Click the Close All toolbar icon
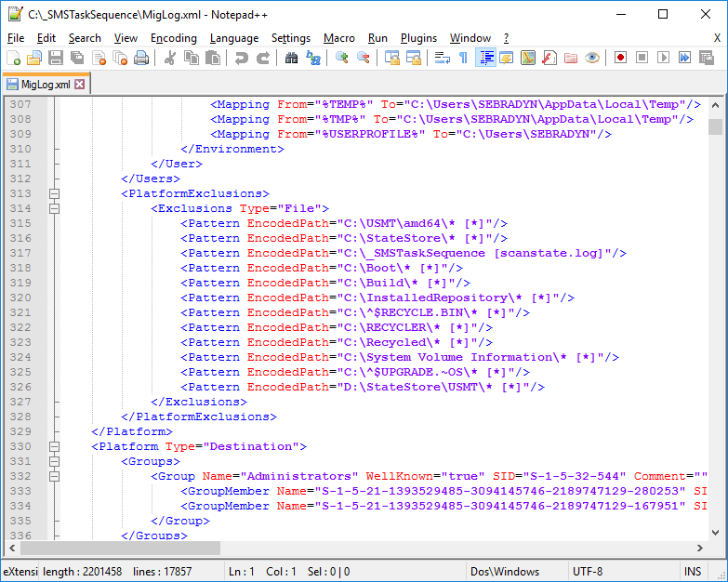The image size is (728, 582). [120, 58]
